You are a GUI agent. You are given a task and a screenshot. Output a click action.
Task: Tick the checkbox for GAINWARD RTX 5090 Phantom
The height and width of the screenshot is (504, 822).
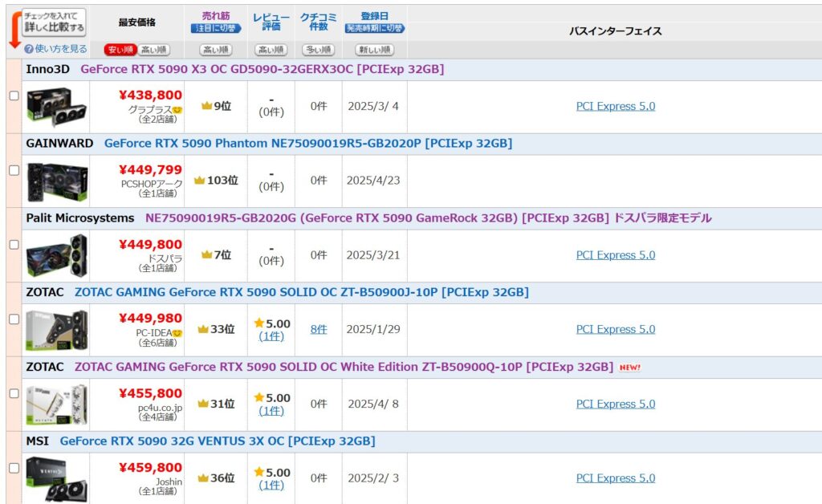click(14, 170)
